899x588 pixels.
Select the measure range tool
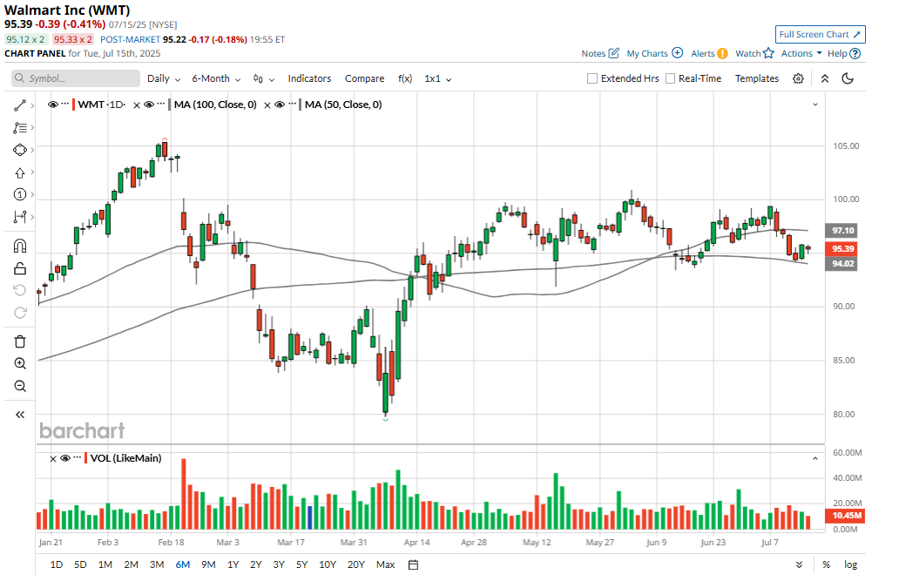pos(20,217)
